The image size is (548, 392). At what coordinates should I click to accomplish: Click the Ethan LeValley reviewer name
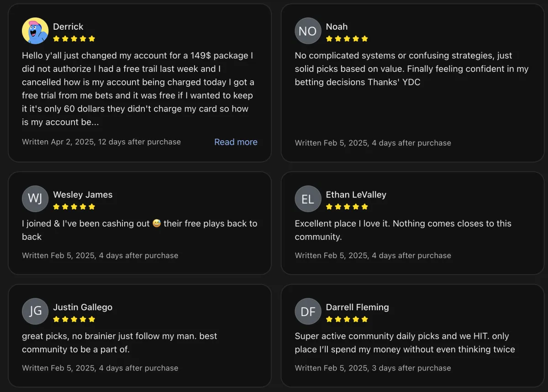[x=356, y=195]
